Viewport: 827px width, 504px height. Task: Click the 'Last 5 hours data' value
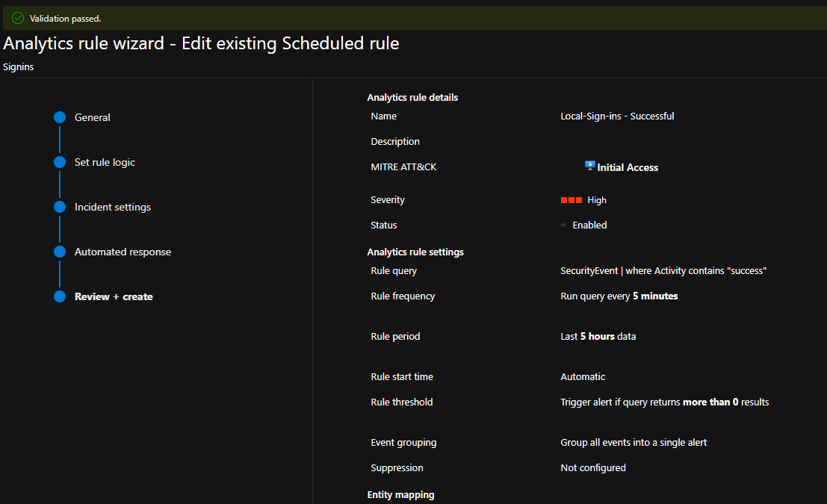(598, 336)
